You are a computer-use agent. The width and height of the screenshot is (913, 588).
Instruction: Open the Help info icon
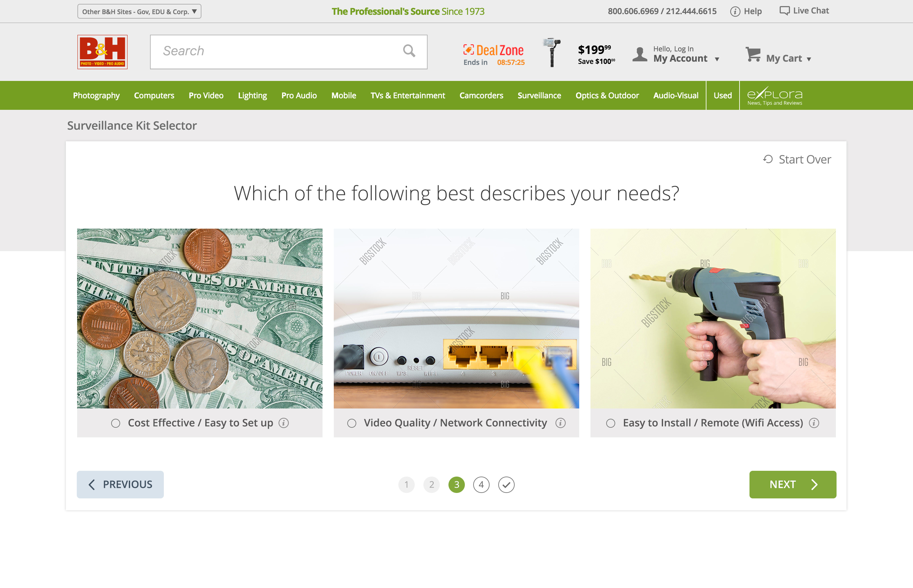(735, 12)
